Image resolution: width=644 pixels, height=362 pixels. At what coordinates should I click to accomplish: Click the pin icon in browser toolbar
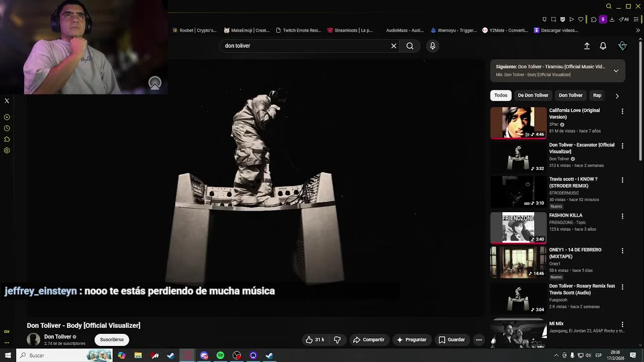click(544, 20)
